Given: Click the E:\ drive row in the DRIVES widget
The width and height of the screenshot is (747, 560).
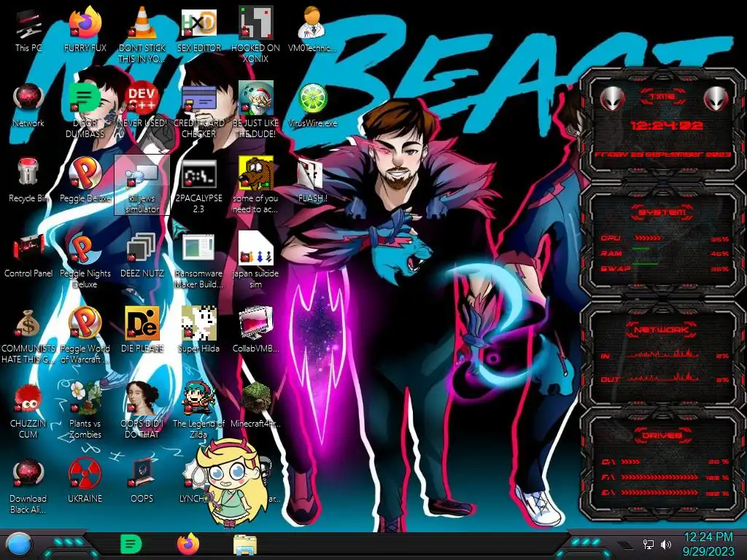Looking at the screenshot, I should (665, 493).
